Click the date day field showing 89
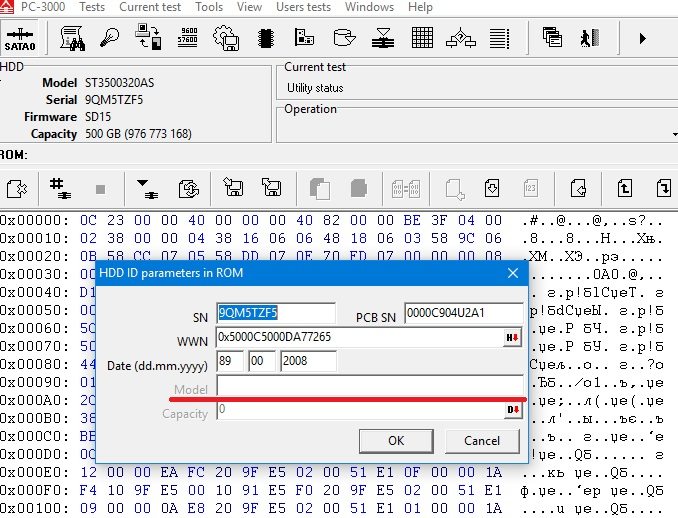Viewport: 678px width, 518px height. (x=230, y=361)
